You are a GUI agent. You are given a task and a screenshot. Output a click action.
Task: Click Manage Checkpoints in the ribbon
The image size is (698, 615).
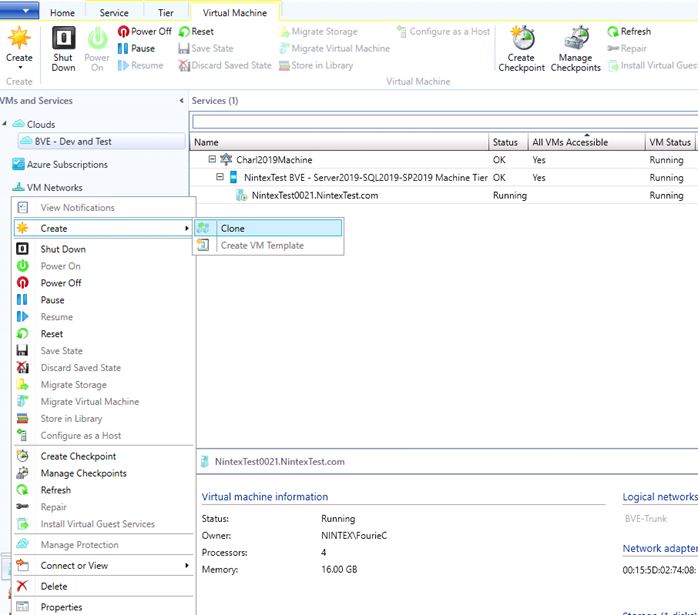pos(576,49)
